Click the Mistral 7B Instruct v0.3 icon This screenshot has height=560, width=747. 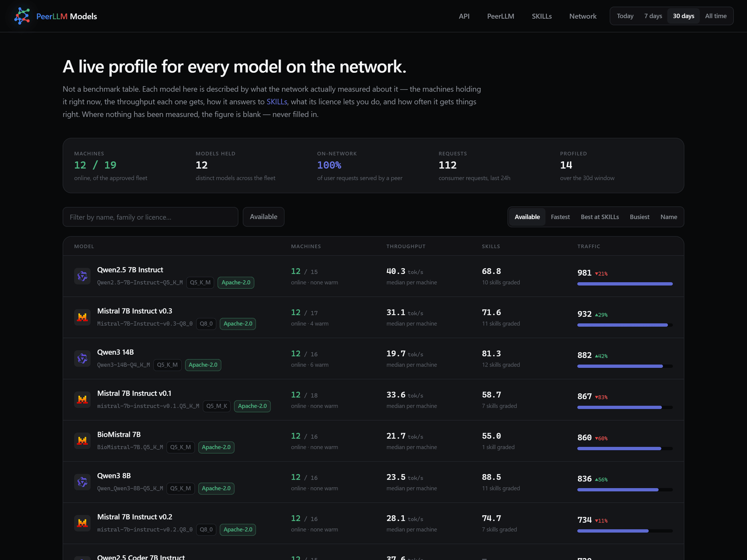click(x=82, y=317)
